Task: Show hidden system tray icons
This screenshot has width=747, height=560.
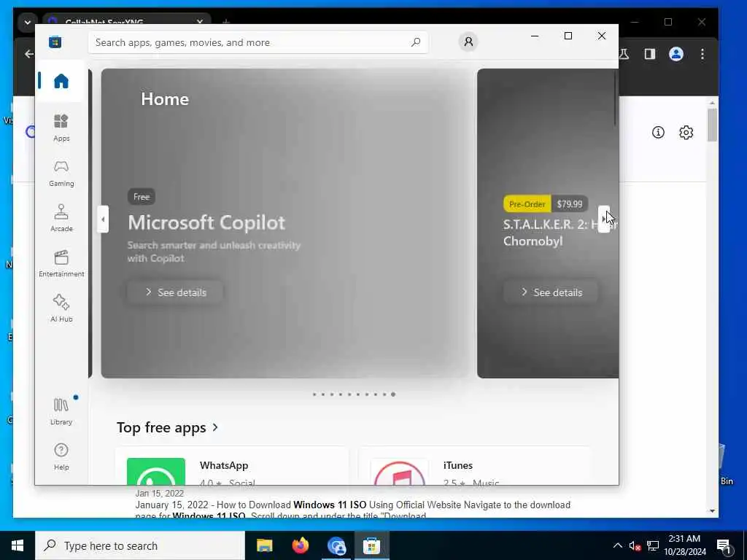Action: pyautogui.click(x=617, y=545)
